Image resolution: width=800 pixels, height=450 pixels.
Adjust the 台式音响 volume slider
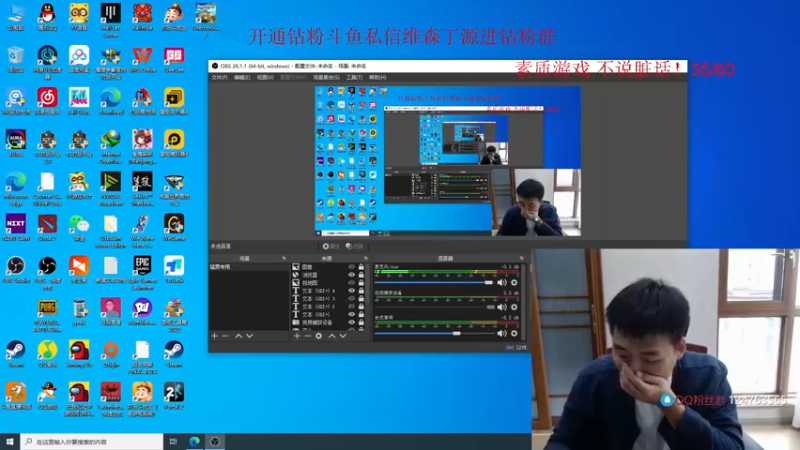[435, 333]
